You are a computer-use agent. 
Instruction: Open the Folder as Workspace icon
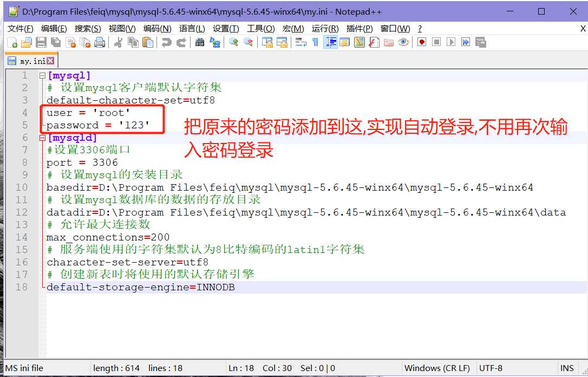tap(389, 42)
